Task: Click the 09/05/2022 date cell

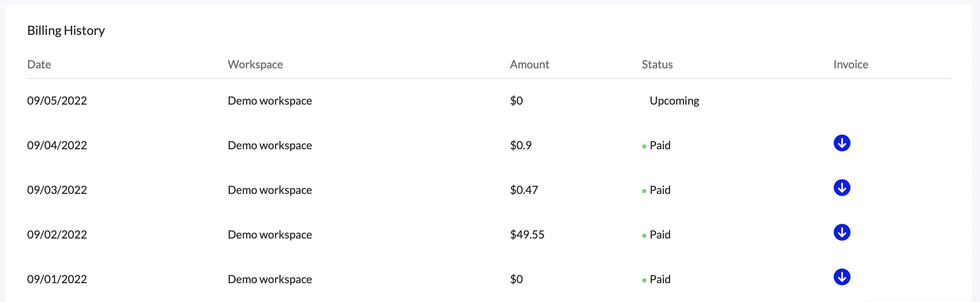Action: pyautogui.click(x=57, y=100)
